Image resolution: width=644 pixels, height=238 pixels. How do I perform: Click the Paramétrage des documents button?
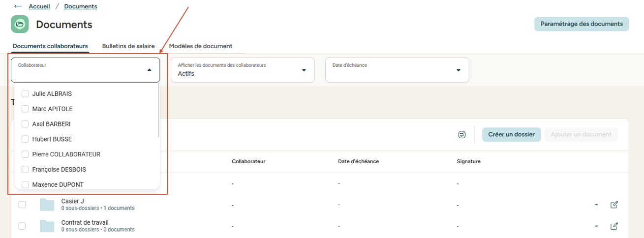tap(581, 24)
